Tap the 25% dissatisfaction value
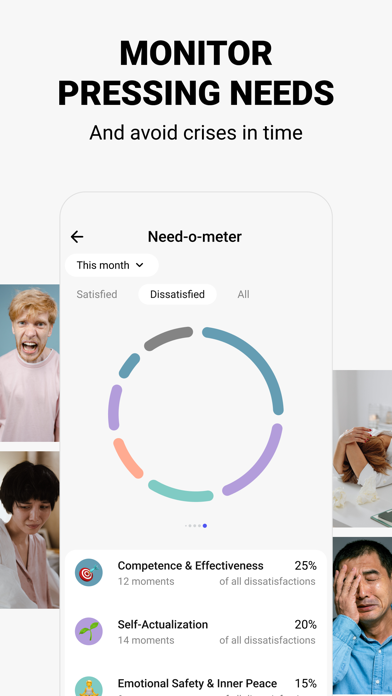The width and height of the screenshot is (392, 696). coord(305,566)
